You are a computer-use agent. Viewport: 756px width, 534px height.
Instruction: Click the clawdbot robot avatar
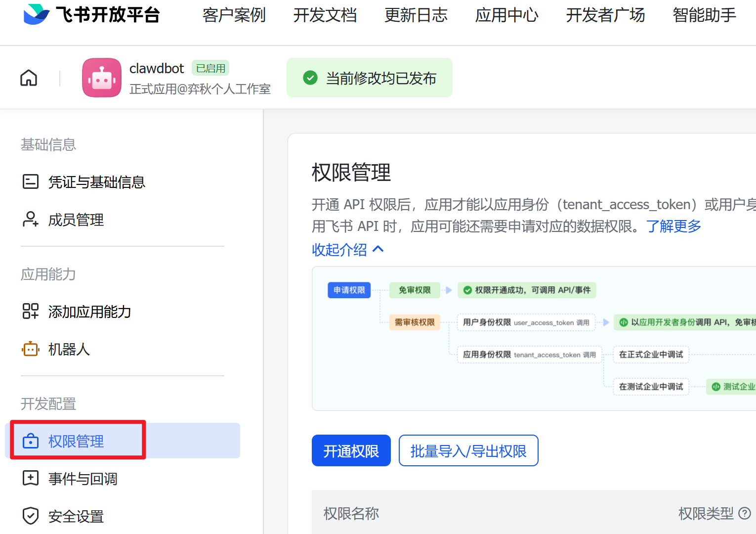(101, 78)
